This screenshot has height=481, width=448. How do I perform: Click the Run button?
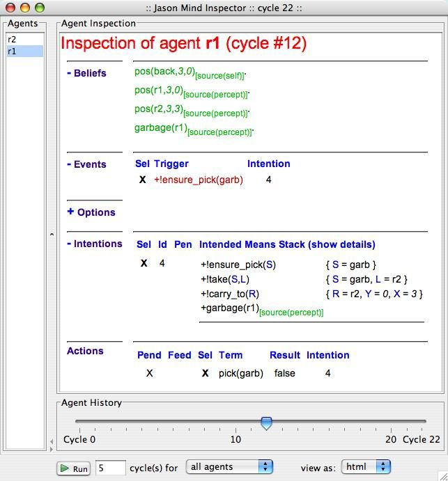(x=73, y=468)
